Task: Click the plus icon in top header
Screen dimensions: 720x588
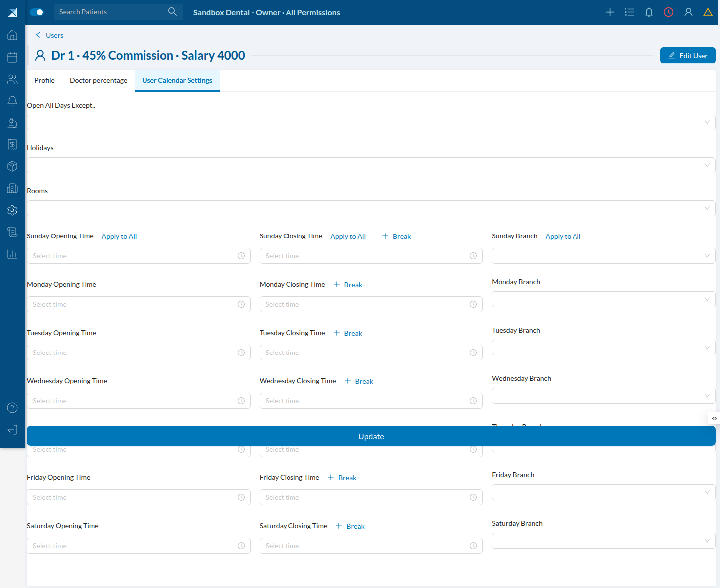Action: pyautogui.click(x=610, y=12)
